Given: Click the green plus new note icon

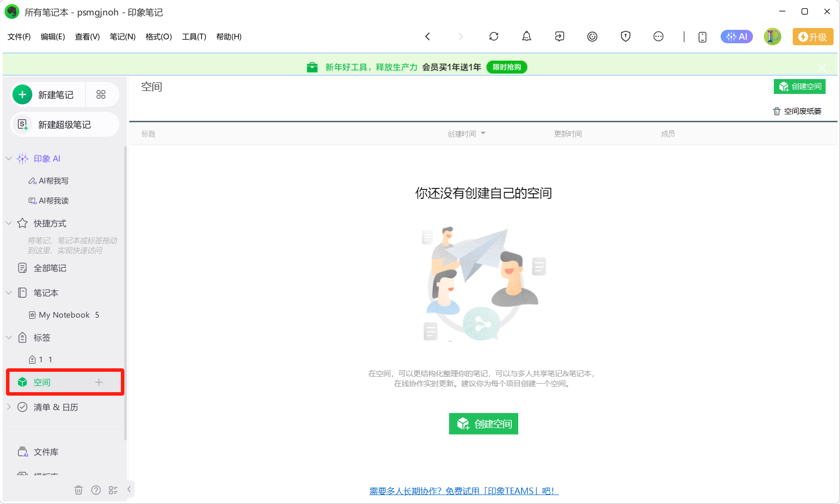Looking at the screenshot, I should pyautogui.click(x=22, y=94).
